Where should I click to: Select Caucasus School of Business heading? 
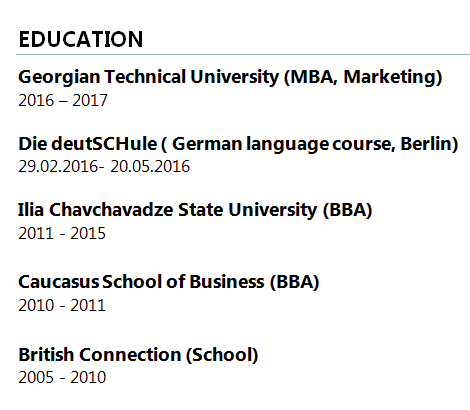pos(169,282)
